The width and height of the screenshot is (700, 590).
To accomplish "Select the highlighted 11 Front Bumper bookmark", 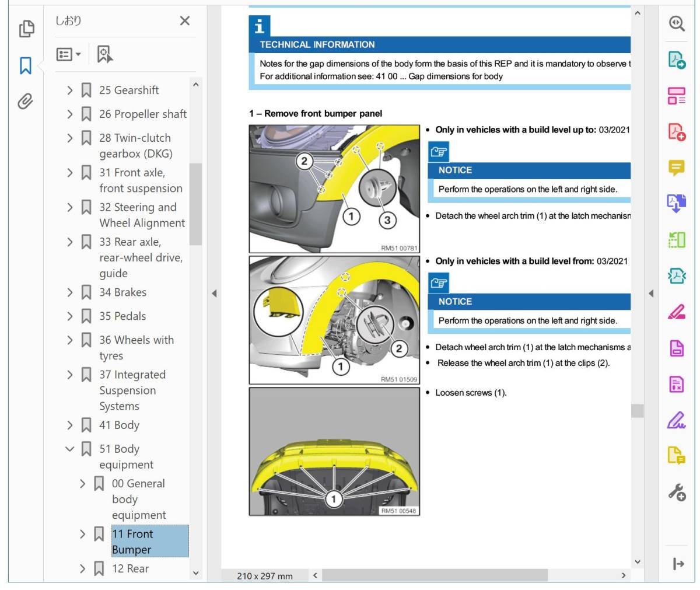I will point(150,542).
